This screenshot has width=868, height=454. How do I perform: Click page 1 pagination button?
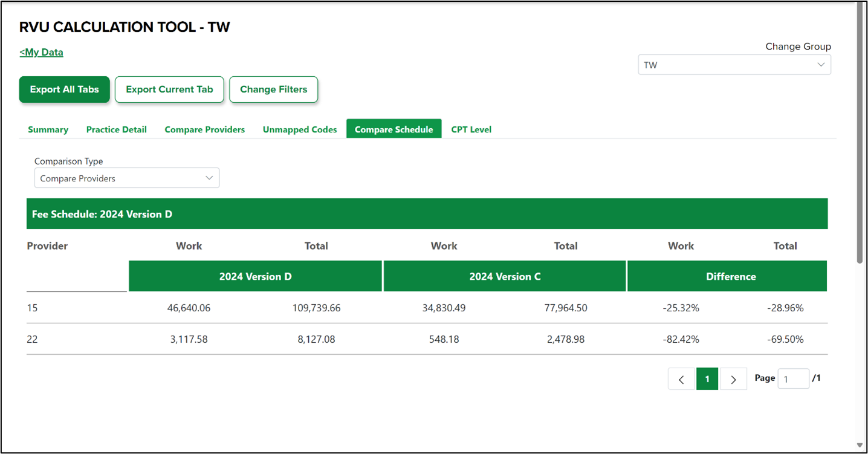pyautogui.click(x=707, y=379)
